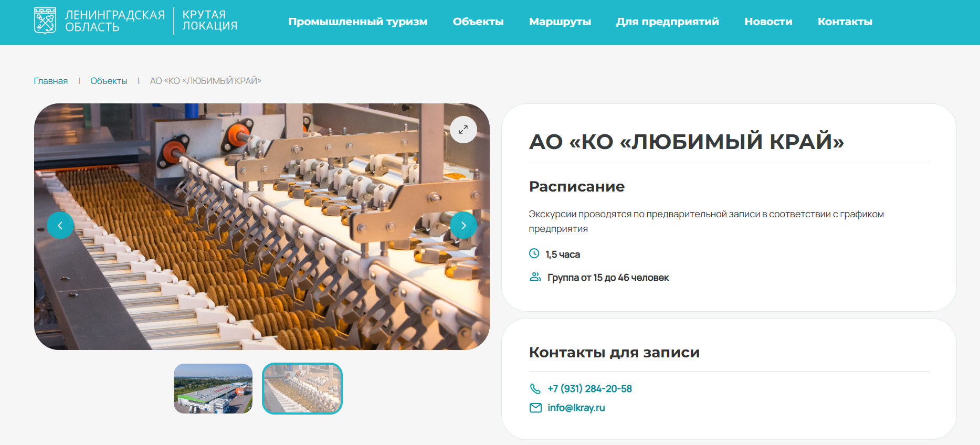Open the Для предприятий section

pos(667,22)
